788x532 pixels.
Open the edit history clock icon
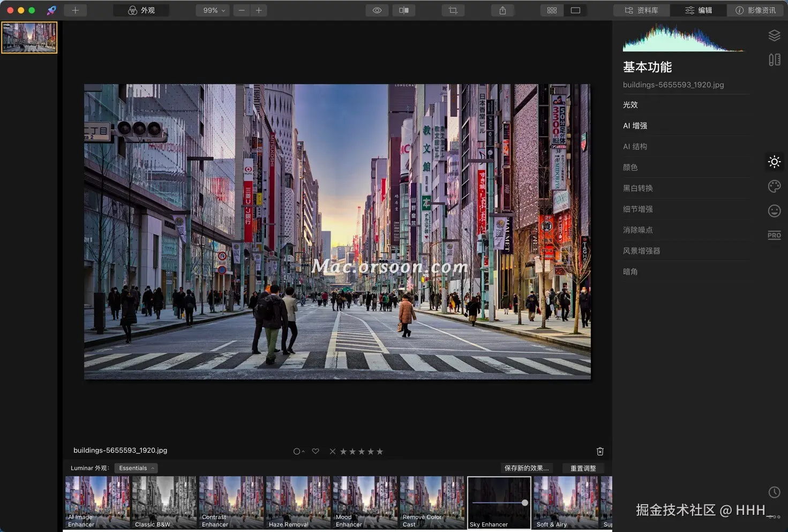774,492
